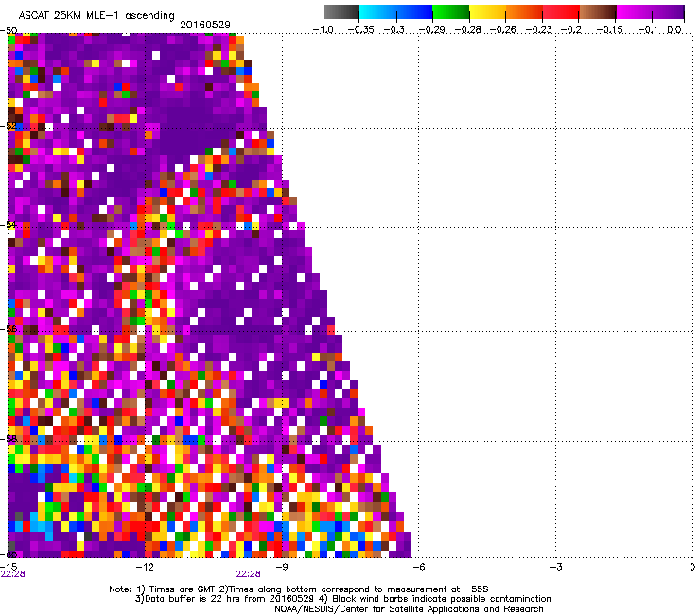Click the '-0.26' color scale label
Image resolution: width=700 pixels, height=615 pixels.
[503, 30]
